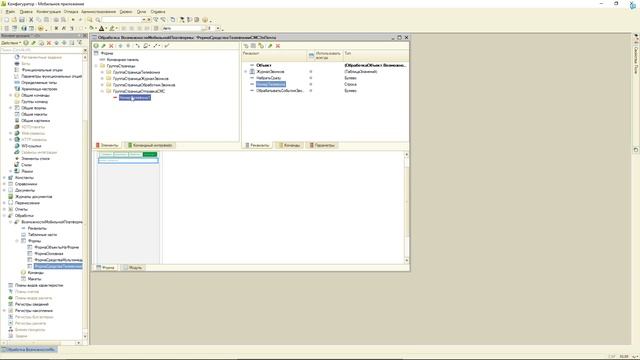Select the Элементы tab

107,145
